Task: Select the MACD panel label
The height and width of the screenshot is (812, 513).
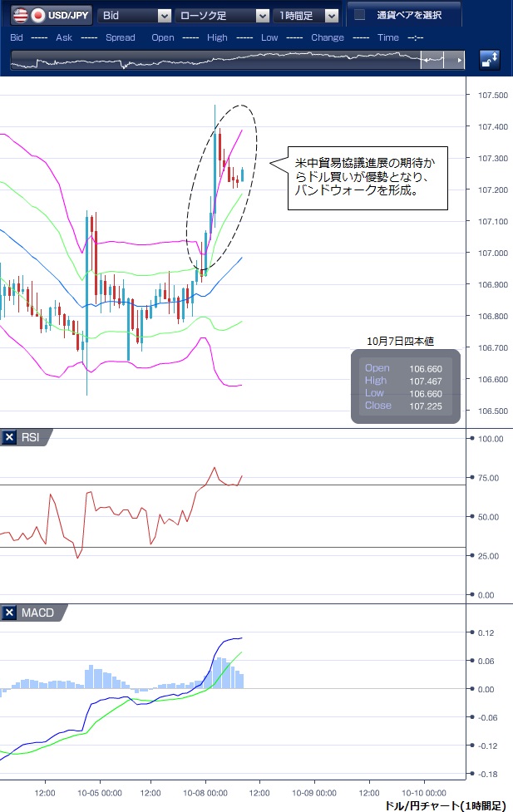Action: (40, 613)
